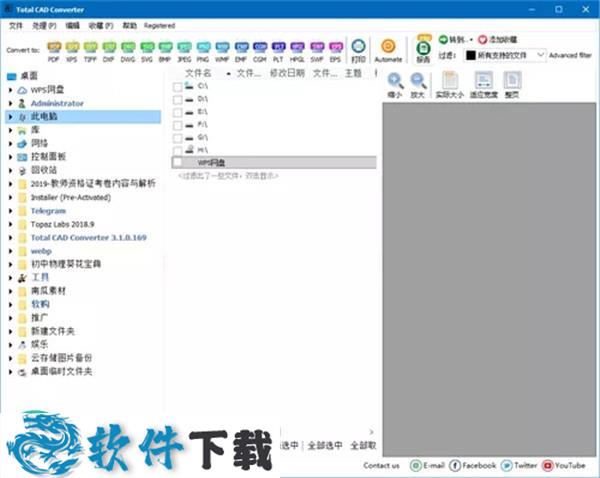Viewport: 600px width, 478px height.
Task: Show 整页 whole page preview
Action: tap(512, 85)
